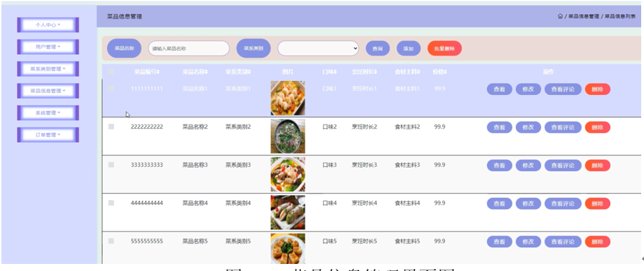Sort table by 菜品名称 column arrows
The image size is (644, 271).
tap(206, 73)
